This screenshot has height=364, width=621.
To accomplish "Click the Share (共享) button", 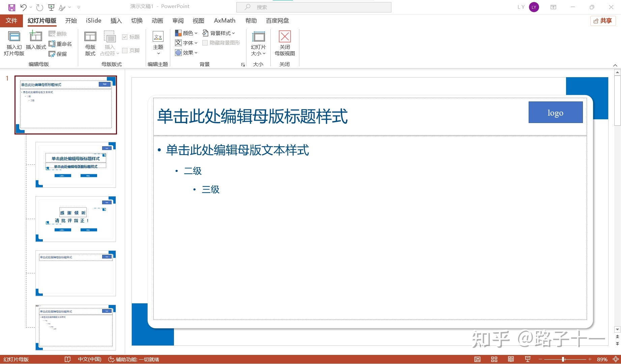I will point(603,21).
